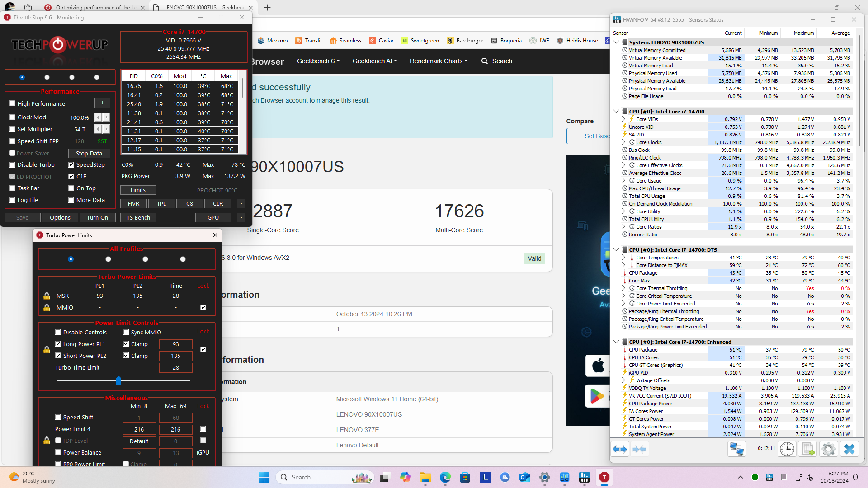Screen dimensions: 868x488
Task: Open Outlook from taskbar
Action: [x=524, y=477]
